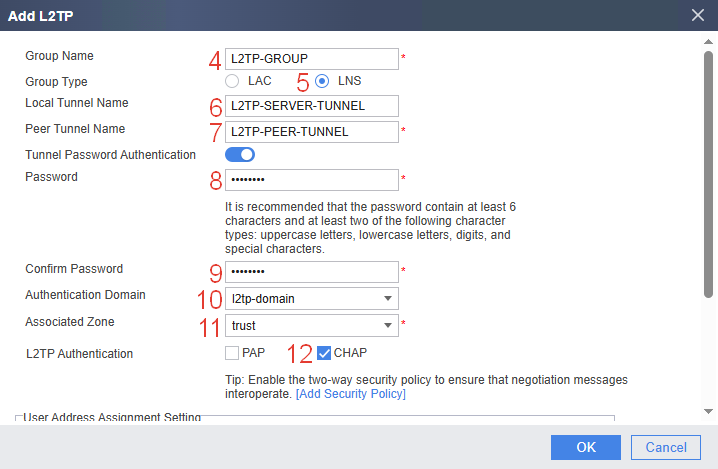718x469 pixels.
Task: Click the Group Name field
Action: point(312,59)
